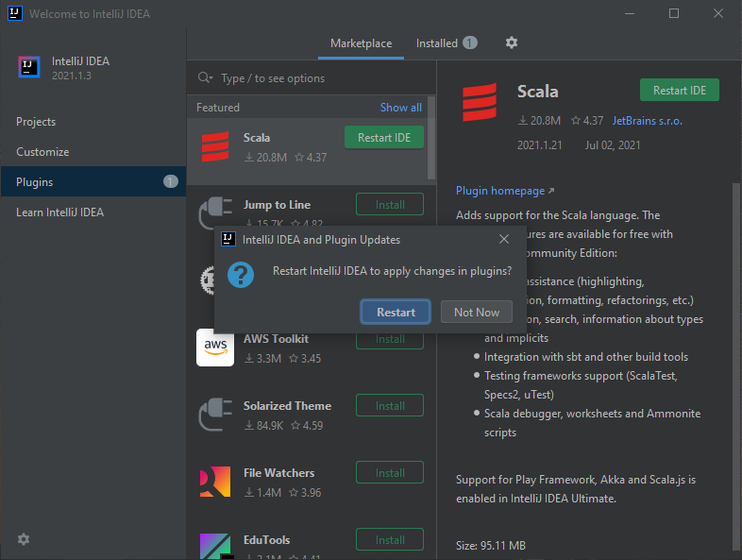The image size is (742, 560).
Task: Click the Jul 02, 2021 release date
Action: [613, 145]
